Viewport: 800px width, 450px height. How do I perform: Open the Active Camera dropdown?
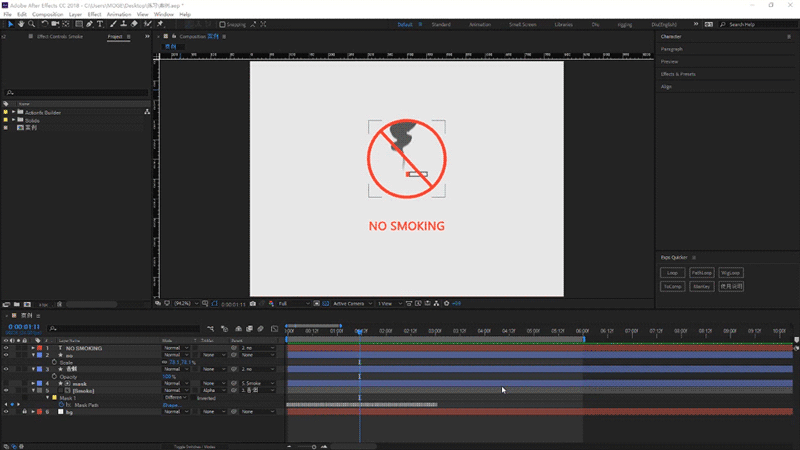pyautogui.click(x=352, y=304)
